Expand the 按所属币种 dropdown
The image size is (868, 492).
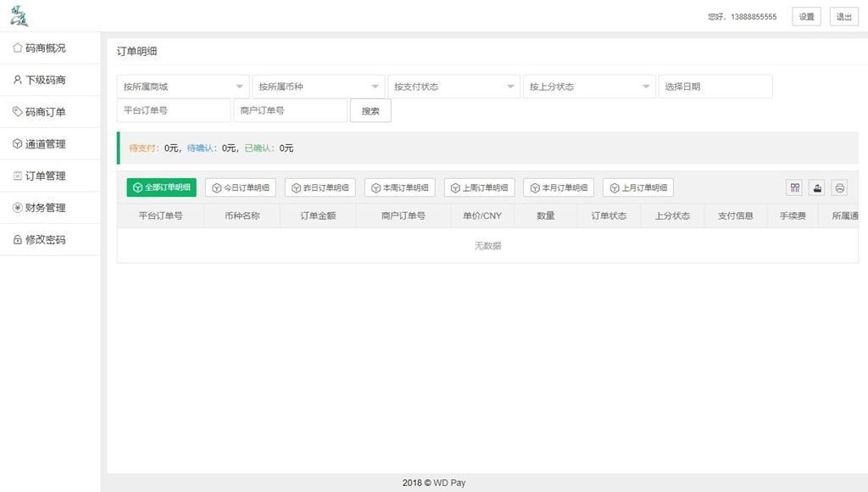point(318,87)
